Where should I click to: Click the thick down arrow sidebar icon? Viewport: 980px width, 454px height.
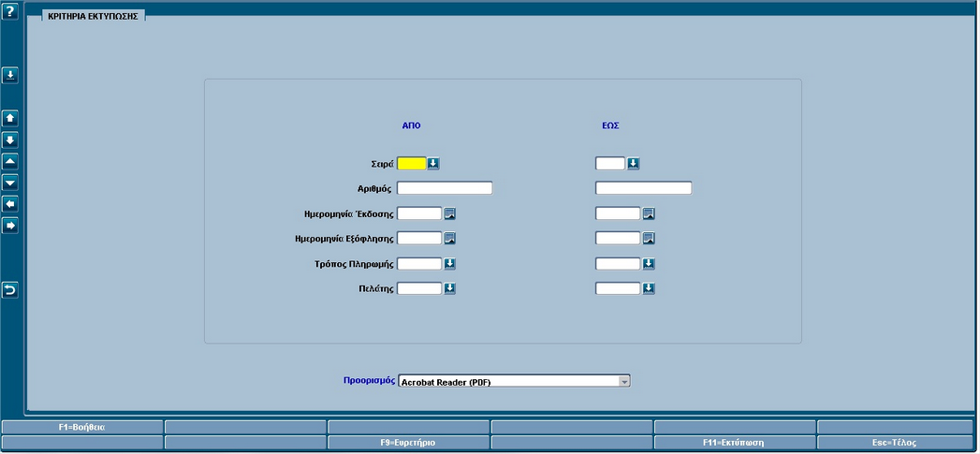click(10, 139)
